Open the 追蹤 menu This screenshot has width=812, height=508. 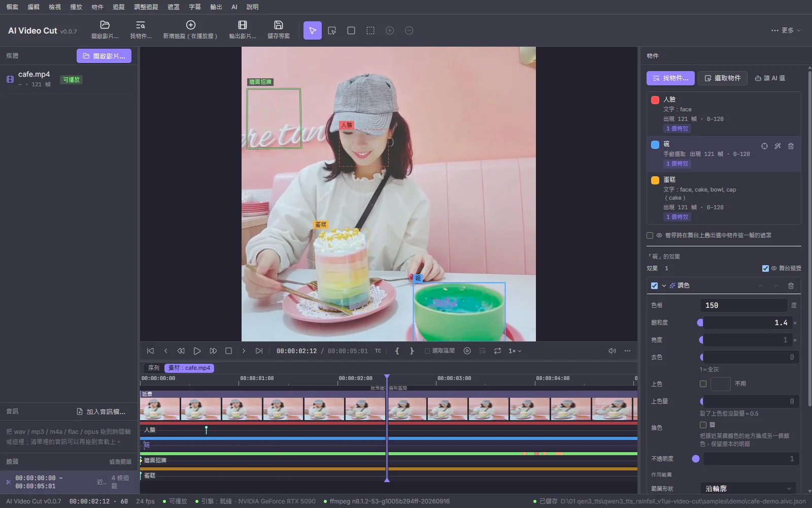(x=119, y=7)
